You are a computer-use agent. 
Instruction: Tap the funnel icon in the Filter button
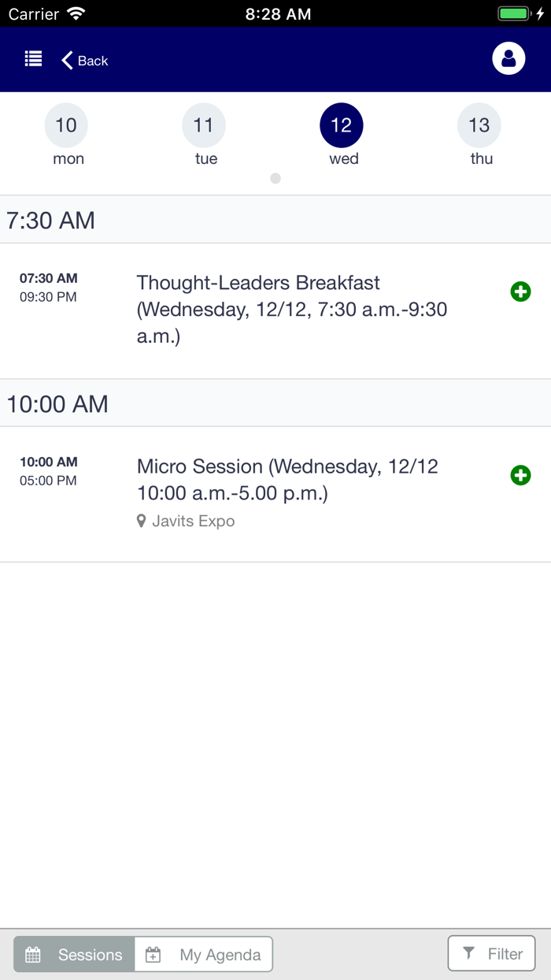coord(469,953)
